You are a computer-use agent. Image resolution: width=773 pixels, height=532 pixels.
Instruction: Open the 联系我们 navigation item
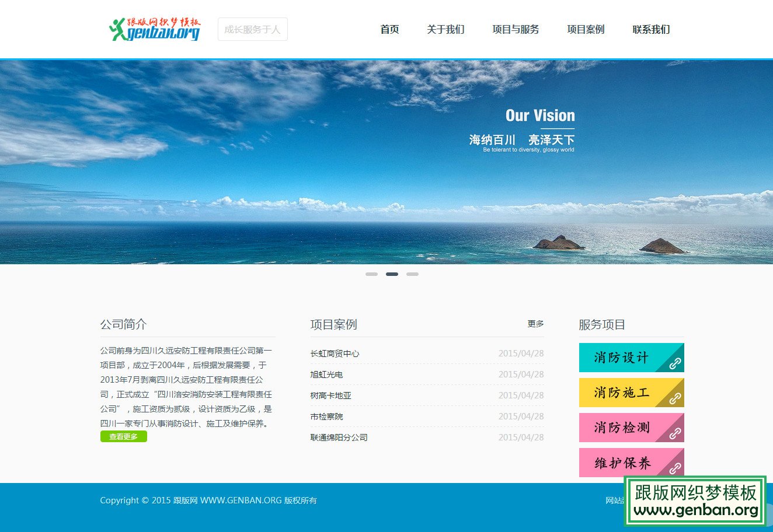tap(650, 30)
